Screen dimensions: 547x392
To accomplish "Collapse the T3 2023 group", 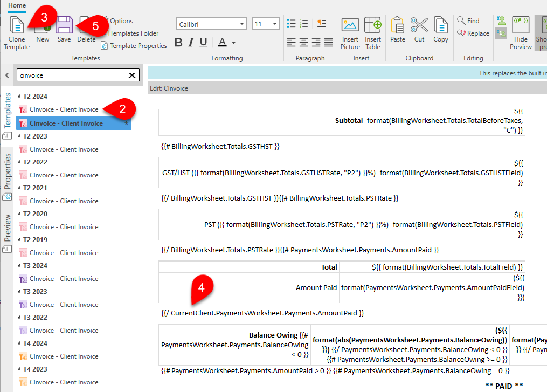I will (19, 291).
